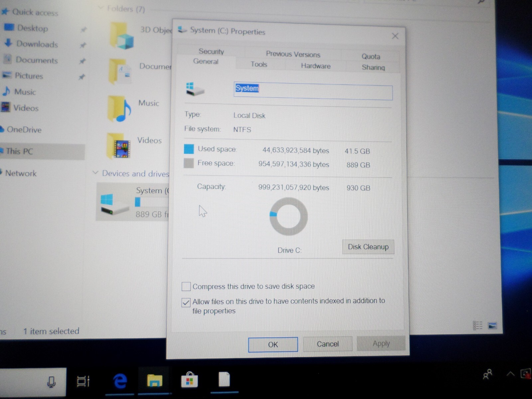Open the People icon in system tray
Image resolution: width=532 pixels, height=399 pixels.
(x=487, y=374)
